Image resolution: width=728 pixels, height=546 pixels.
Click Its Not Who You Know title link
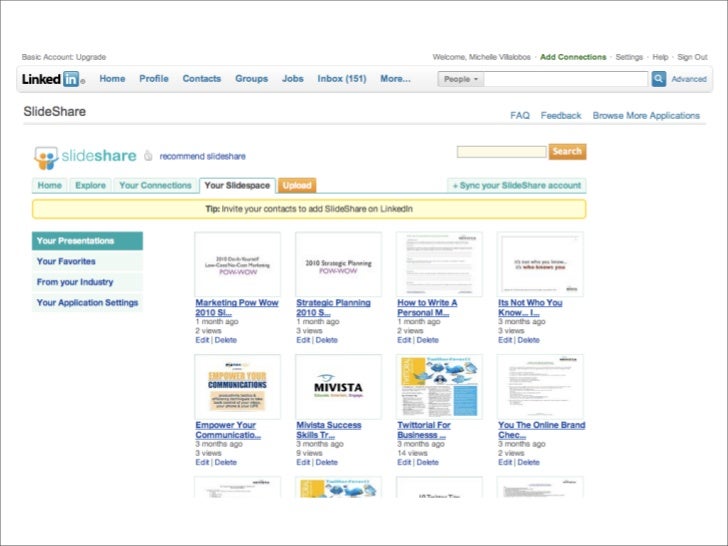point(530,308)
